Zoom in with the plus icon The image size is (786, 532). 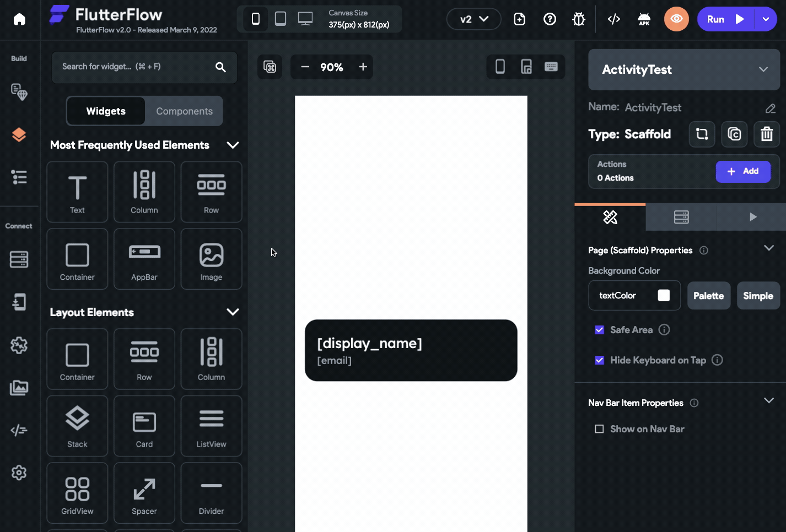point(363,67)
